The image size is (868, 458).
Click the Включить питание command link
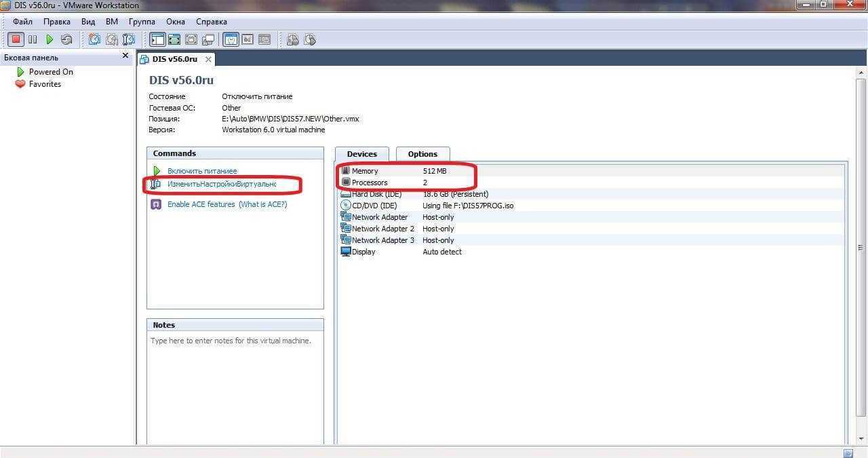pyautogui.click(x=202, y=171)
